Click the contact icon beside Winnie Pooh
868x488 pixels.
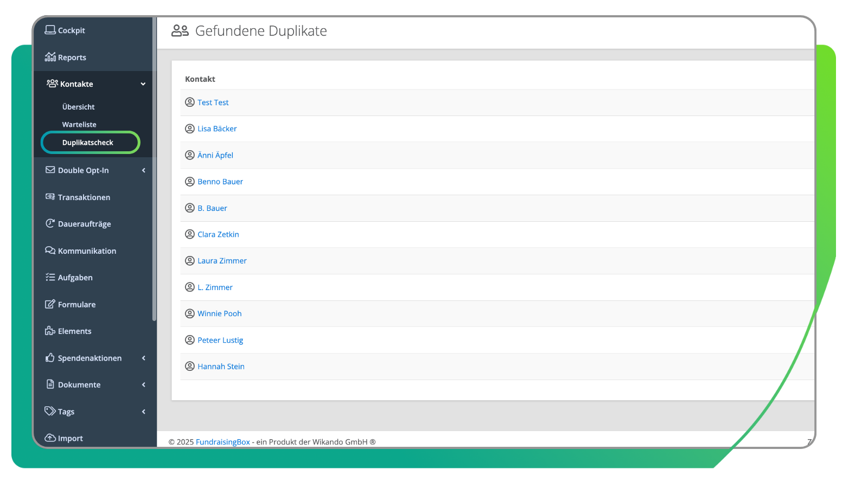click(x=190, y=313)
